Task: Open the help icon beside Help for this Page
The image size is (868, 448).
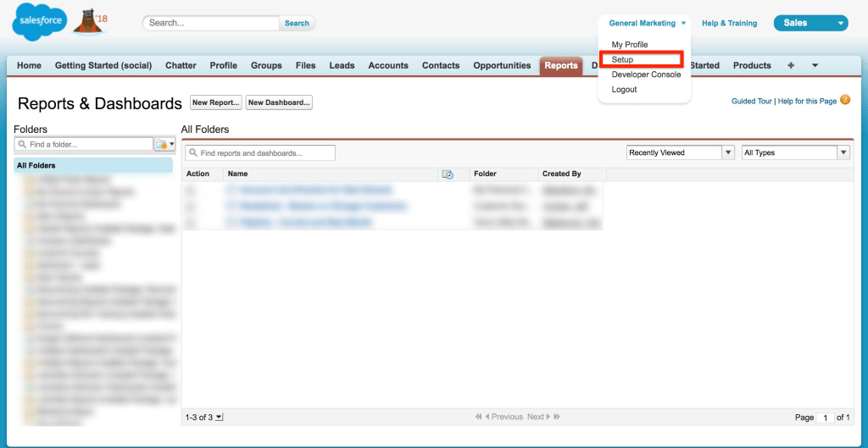Action: 845,100
